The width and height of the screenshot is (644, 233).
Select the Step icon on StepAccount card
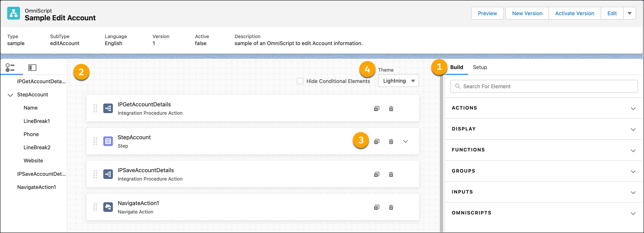[108, 141]
